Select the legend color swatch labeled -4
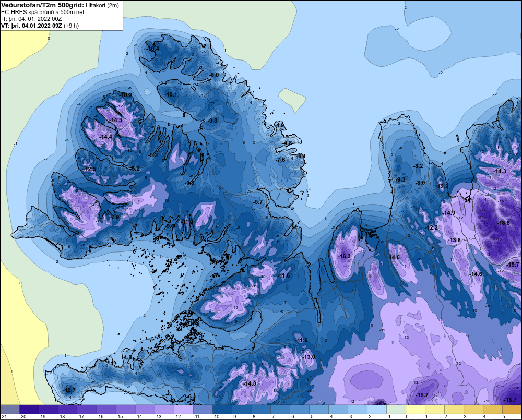 (x=338, y=409)
